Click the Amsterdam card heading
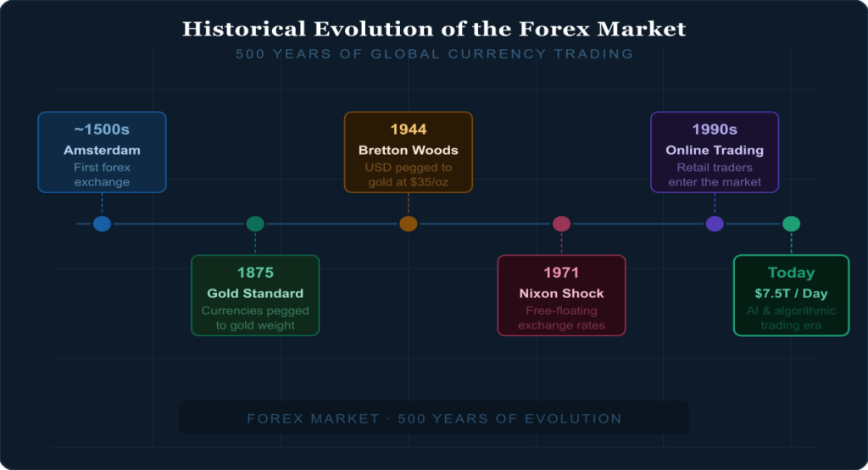This screenshot has height=470, width=868. coord(102,150)
